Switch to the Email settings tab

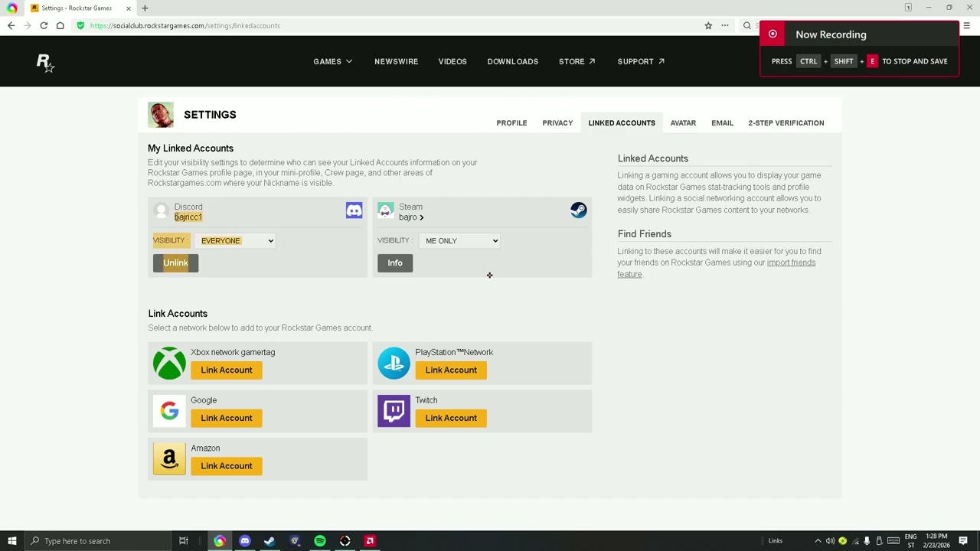[x=722, y=122]
